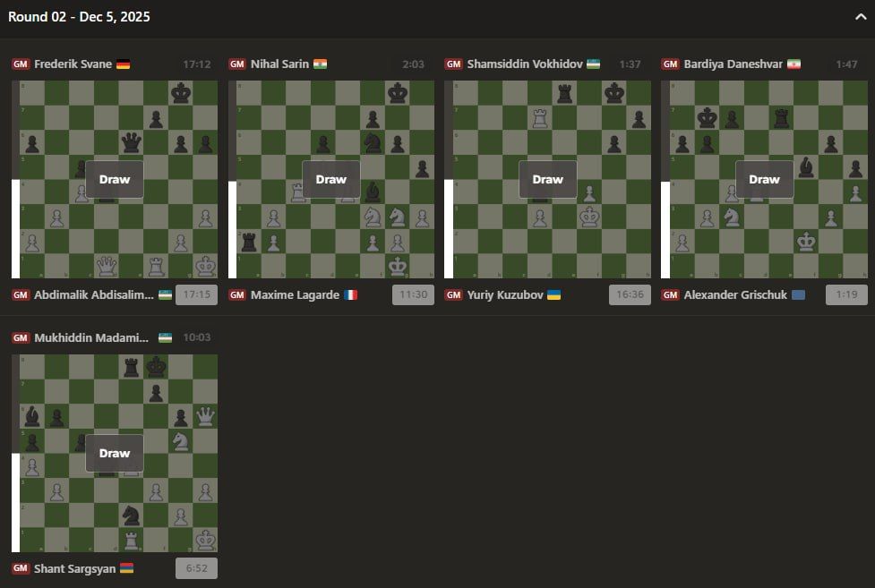Open the Daneshvar vs Grischuk board thumbnail
Image resolution: width=875 pixels, height=588 pixels.
click(765, 224)
